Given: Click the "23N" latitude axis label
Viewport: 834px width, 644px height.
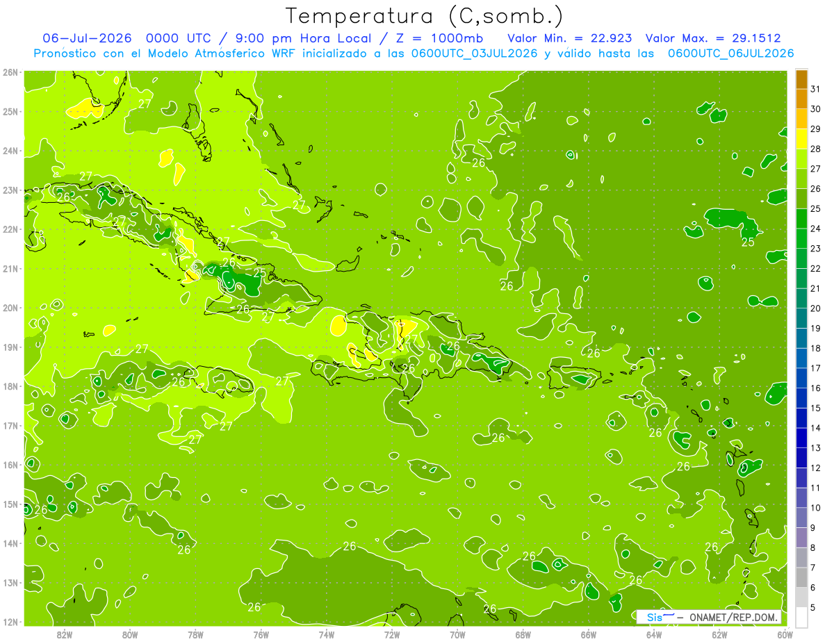Looking at the screenshot, I should point(10,190).
